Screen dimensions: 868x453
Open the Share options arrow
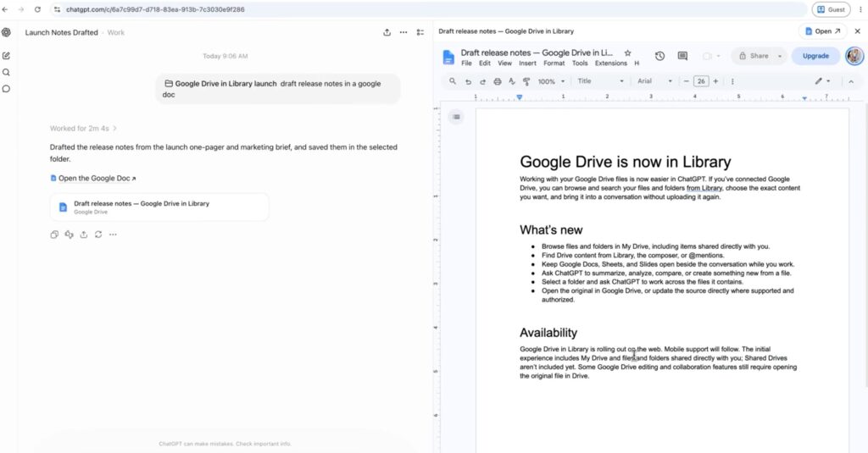780,56
